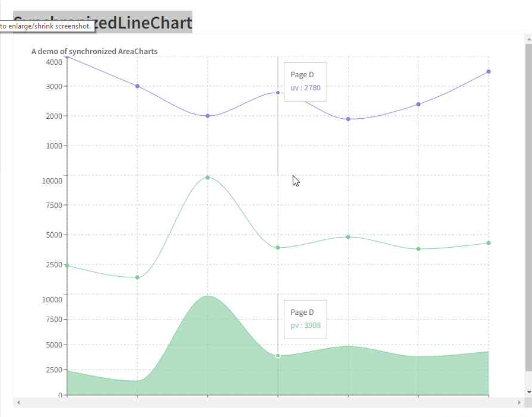
Task: Click the first green marker at 2400 on middle chart
Action: (x=67, y=265)
